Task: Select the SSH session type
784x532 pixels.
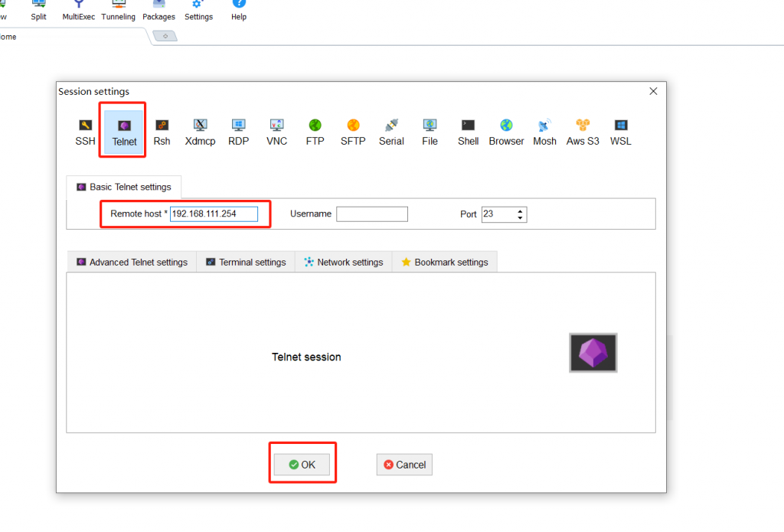Action: point(85,132)
